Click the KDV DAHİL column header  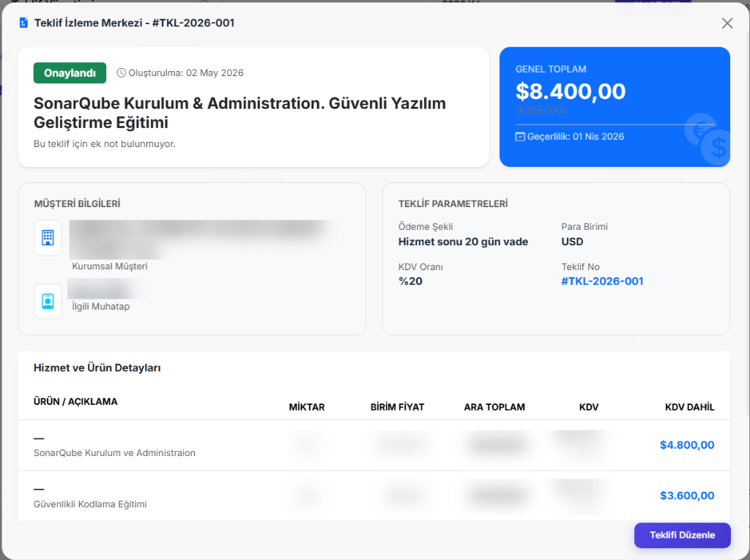click(689, 407)
